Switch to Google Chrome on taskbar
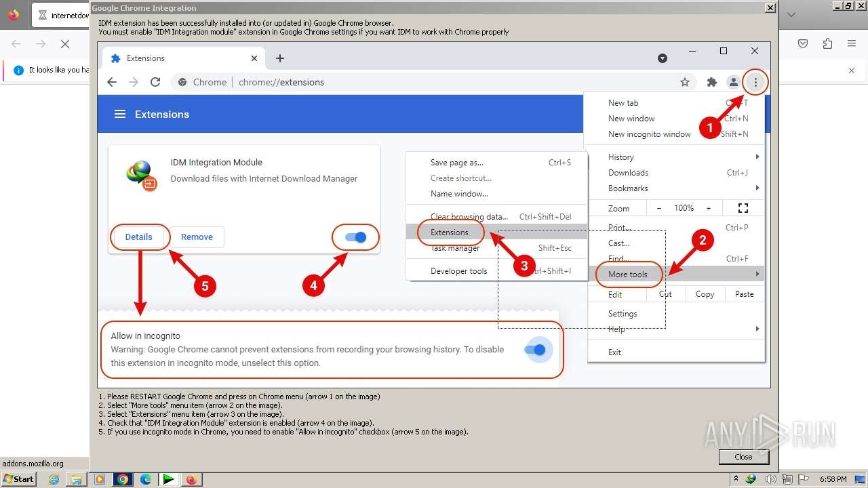 tap(123, 479)
